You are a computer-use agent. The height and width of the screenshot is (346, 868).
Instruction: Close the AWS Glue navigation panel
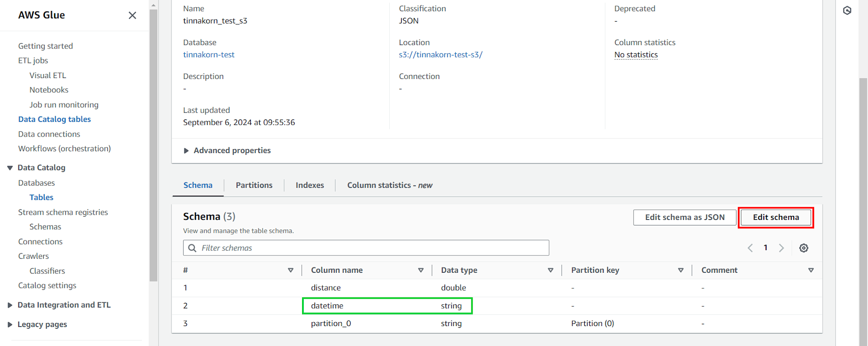tap(132, 15)
